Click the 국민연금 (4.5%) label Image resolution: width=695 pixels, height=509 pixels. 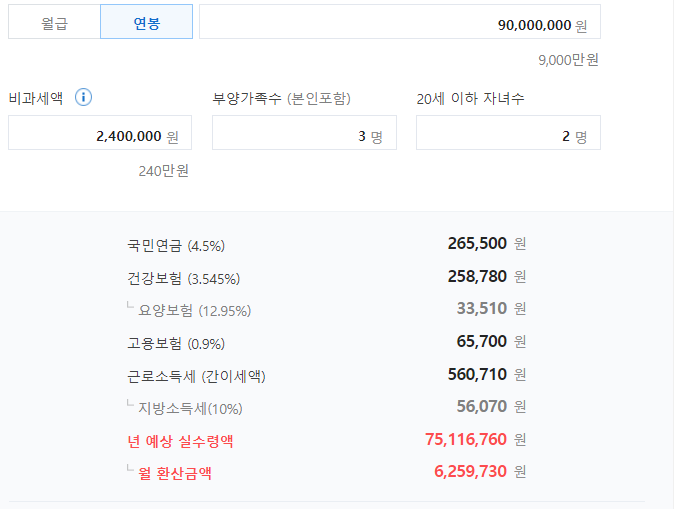point(176,245)
